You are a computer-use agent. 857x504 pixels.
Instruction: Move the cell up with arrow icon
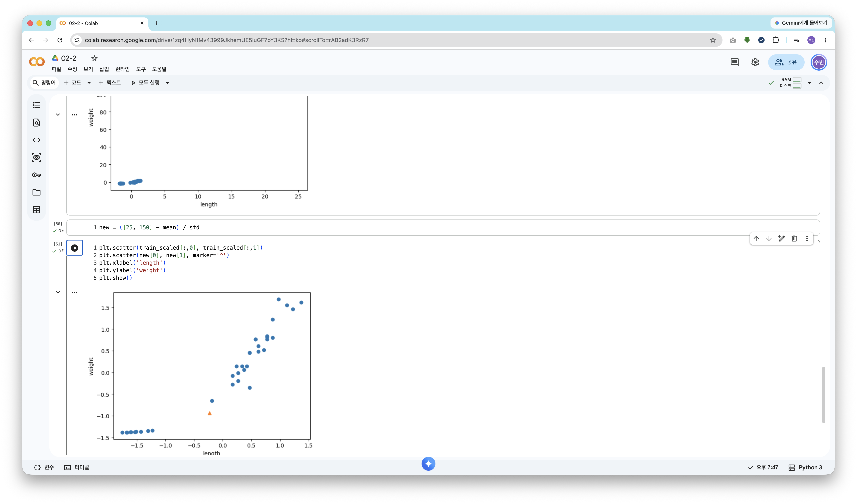click(x=756, y=239)
